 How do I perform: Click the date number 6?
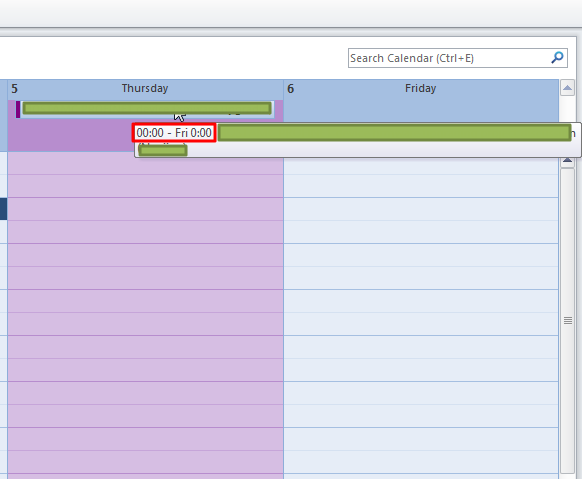[x=290, y=89]
